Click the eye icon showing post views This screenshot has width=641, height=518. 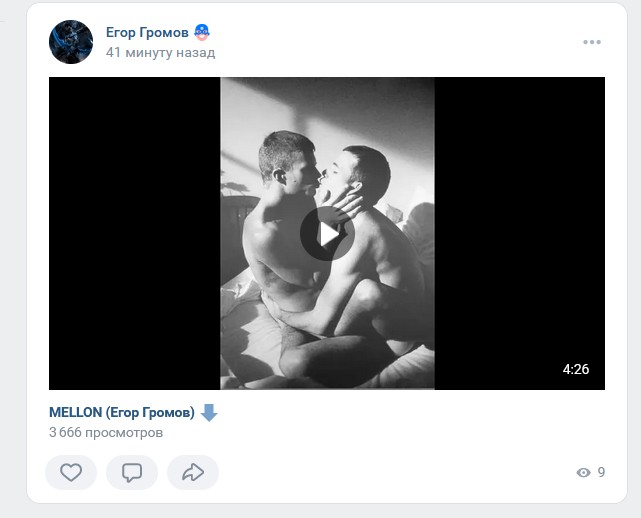[584, 473]
